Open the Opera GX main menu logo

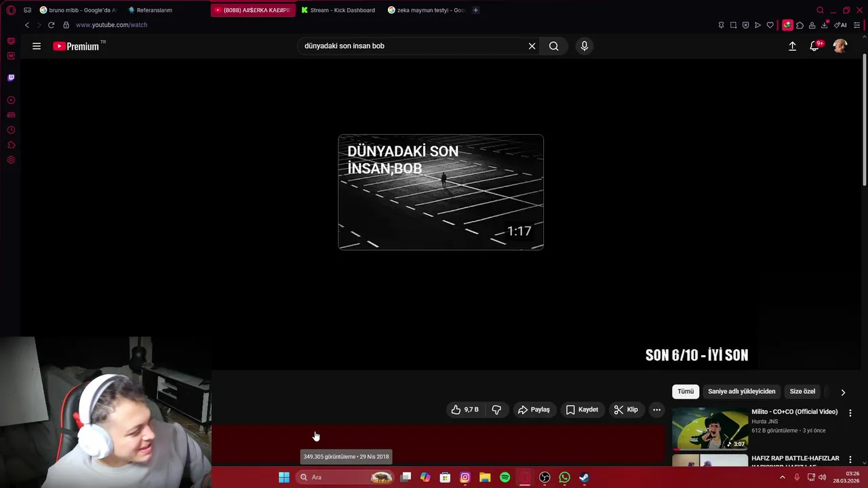11,10
